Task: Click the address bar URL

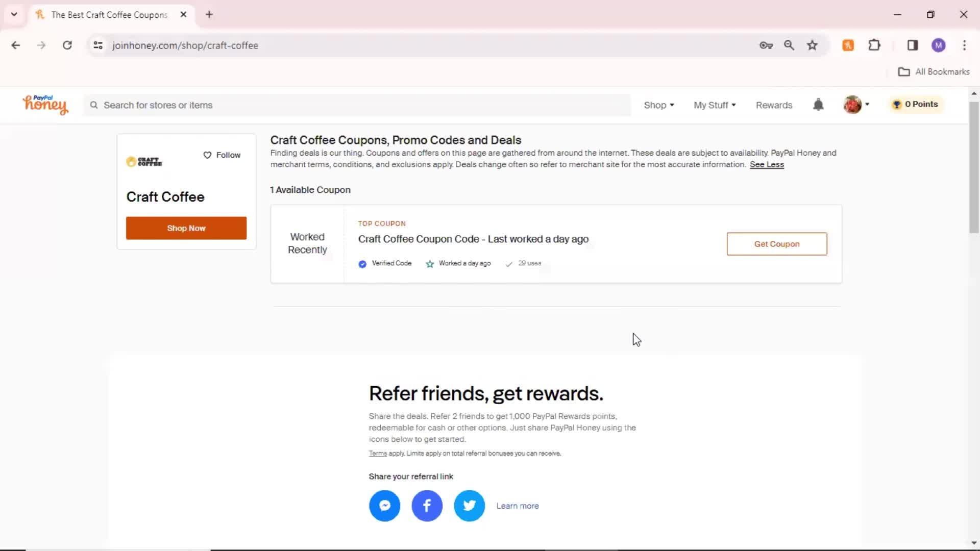Action: (185, 45)
